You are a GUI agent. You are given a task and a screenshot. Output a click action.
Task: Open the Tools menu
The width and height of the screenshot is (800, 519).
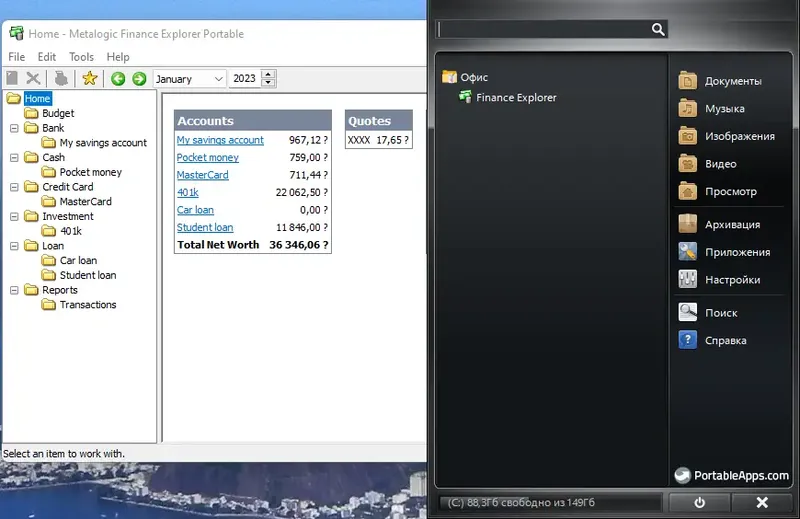(81, 57)
